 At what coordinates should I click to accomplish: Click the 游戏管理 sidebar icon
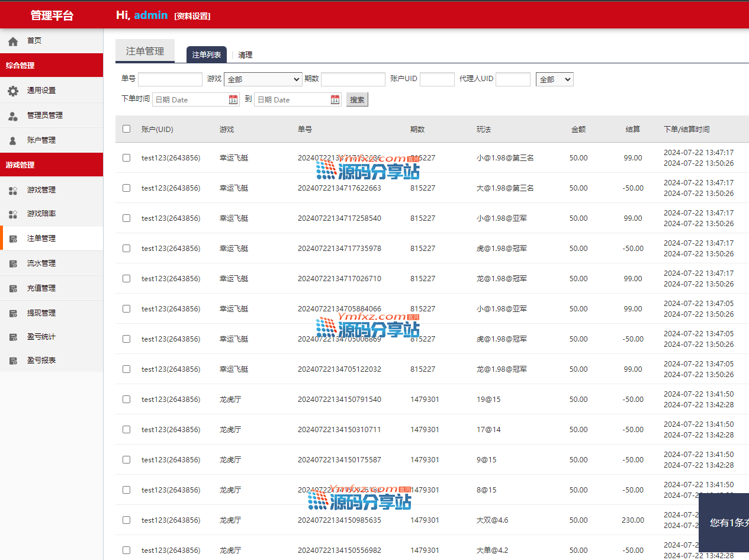click(x=13, y=190)
